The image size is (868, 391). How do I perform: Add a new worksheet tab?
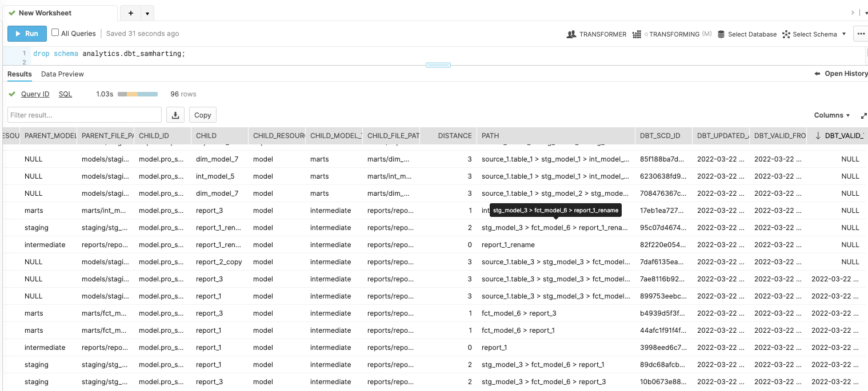pyautogui.click(x=131, y=13)
